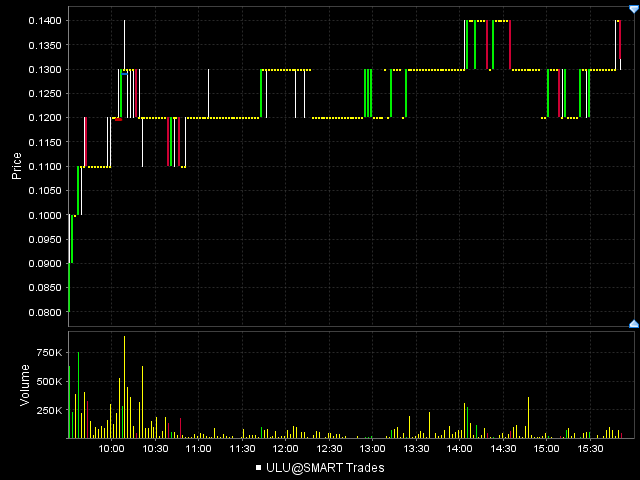Image resolution: width=640 pixels, height=480 pixels.
Task: Click the 10:00 time axis label
Action: pos(111,450)
